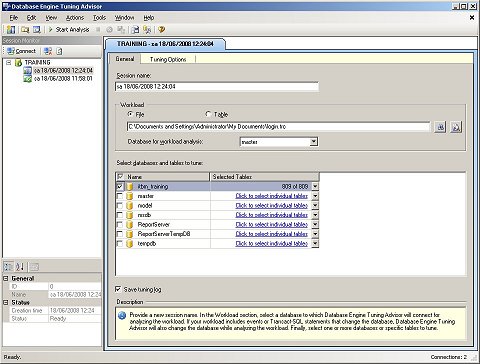Click the New Session toolbar icon
This screenshot has height=364, width=480.
tap(11, 30)
